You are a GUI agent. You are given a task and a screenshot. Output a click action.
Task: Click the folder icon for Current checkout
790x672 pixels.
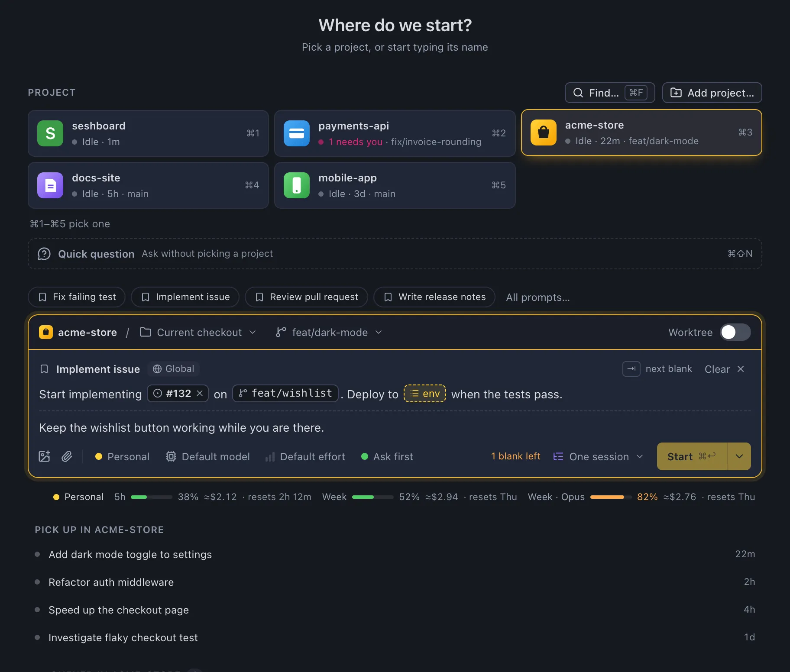pos(146,332)
